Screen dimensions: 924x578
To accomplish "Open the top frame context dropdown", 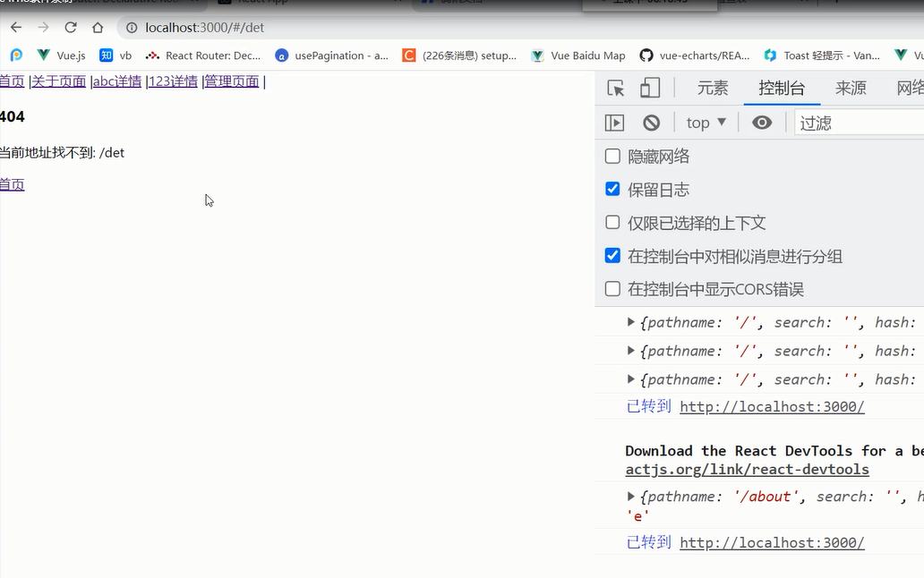I will pos(705,122).
